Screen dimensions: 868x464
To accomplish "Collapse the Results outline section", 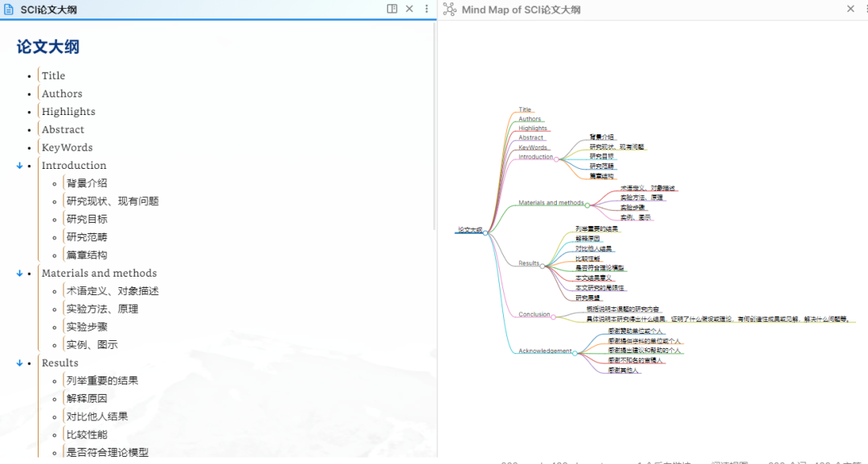I will (x=19, y=363).
